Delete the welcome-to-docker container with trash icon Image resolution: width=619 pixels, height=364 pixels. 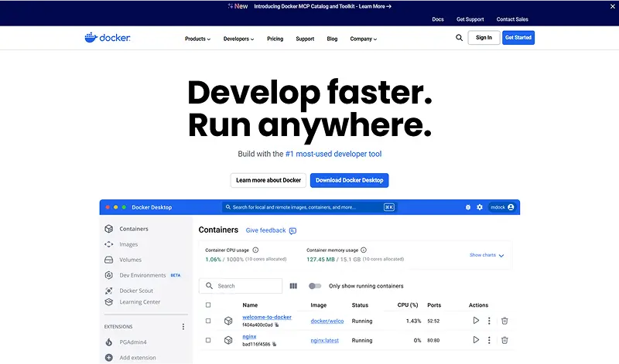tap(504, 320)
